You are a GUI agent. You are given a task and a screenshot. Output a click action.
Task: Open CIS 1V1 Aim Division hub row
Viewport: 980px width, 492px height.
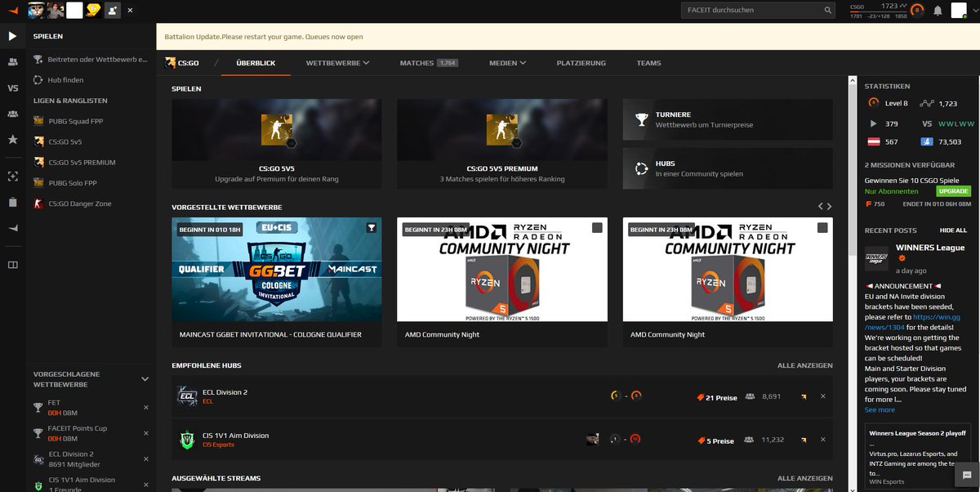coord(502,440)
